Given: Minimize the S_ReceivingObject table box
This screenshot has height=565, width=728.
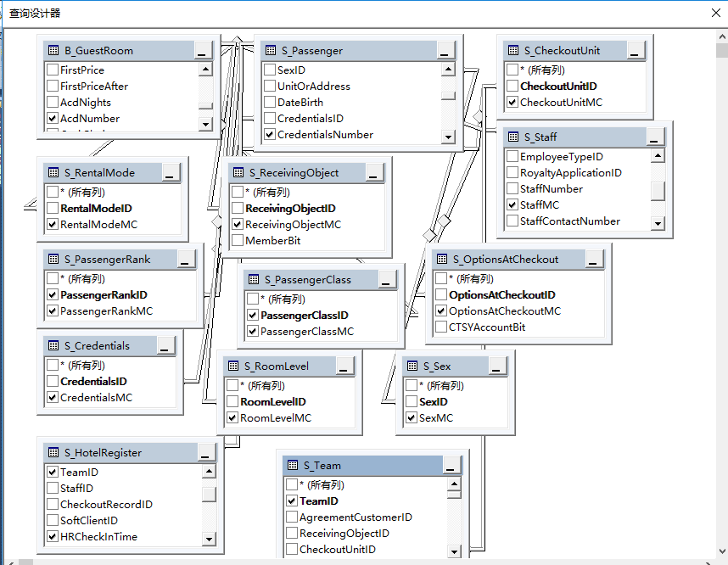Looking at the screenshot, I should pyautogui.click(x=373, y=173).
